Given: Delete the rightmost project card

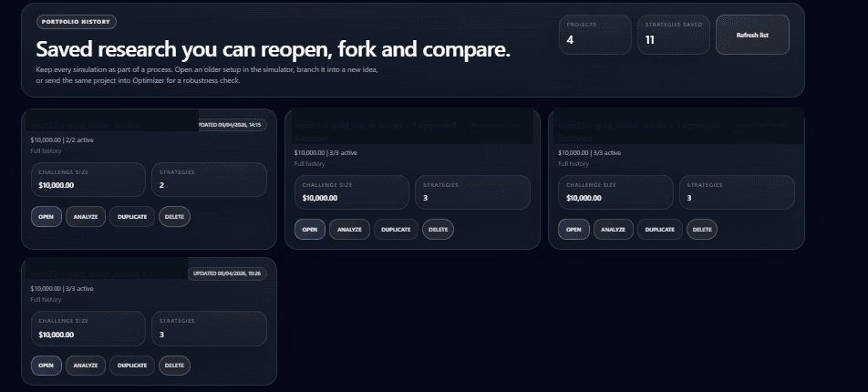Looking at the screenshot, I should pyautogui.click(x=702, y=230).
